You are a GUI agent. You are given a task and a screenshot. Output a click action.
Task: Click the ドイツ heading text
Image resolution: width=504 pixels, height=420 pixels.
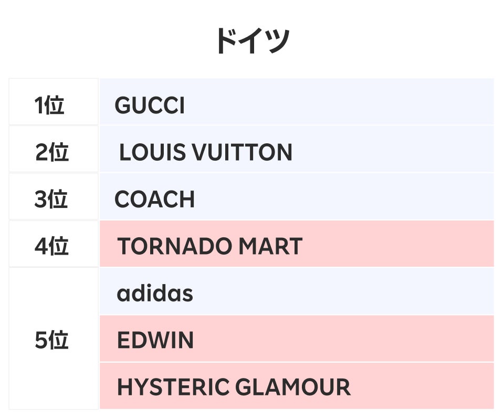point(252,41)
